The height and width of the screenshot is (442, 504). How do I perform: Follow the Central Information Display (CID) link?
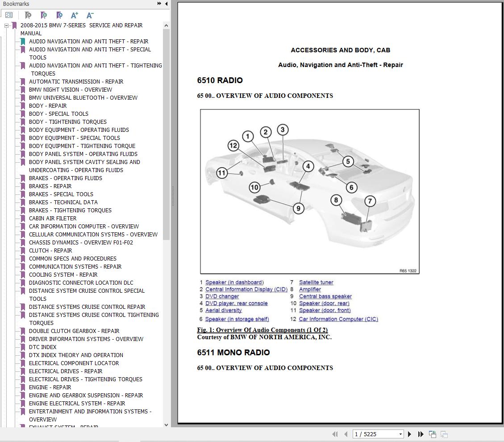pos(246,289)
